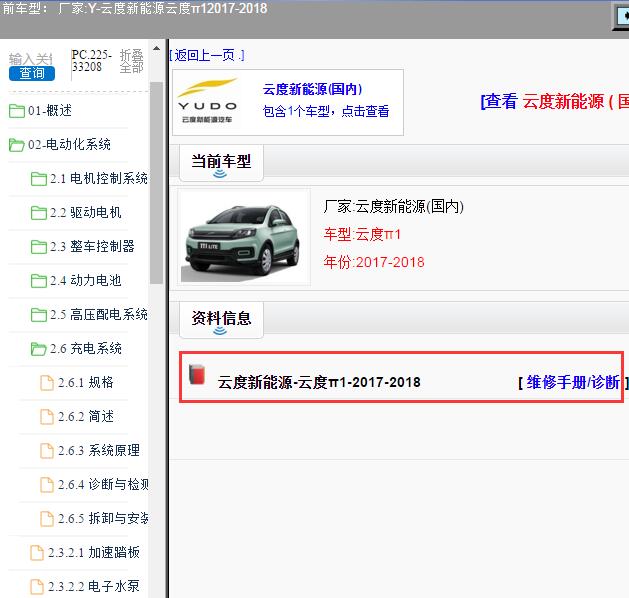629x598 pixels.
Task: Open the 云度新能源(国内) manufacturer link
Action: click(x=312, y=89)
